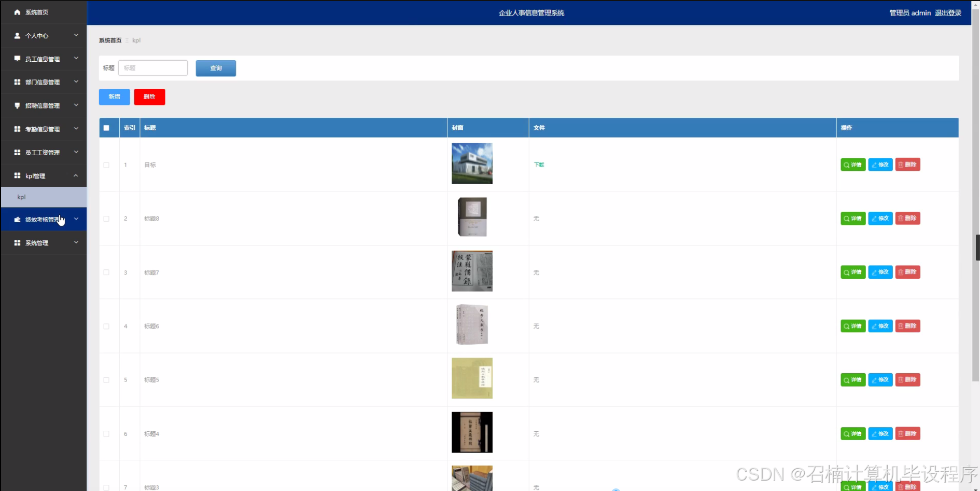Focus the 标题 search input field

point(153,68)
